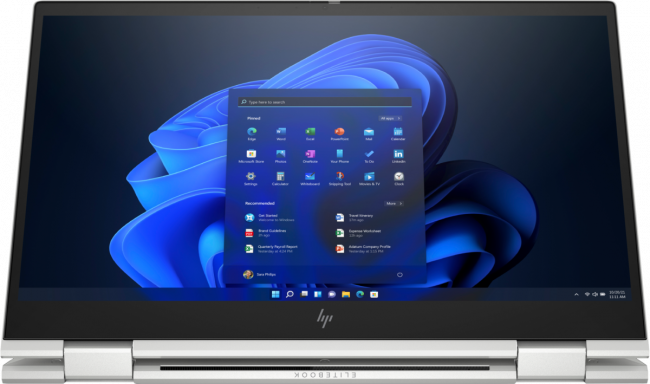Open the Mail app
This screenshot has width=650, height=384.
click(369, 134)
